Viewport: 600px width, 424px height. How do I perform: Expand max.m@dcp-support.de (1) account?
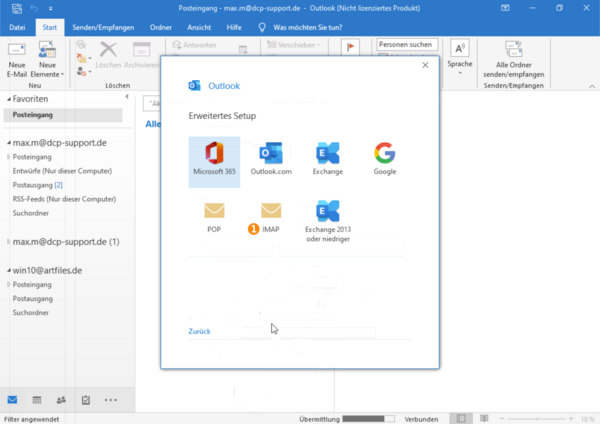tap(8, 242)
